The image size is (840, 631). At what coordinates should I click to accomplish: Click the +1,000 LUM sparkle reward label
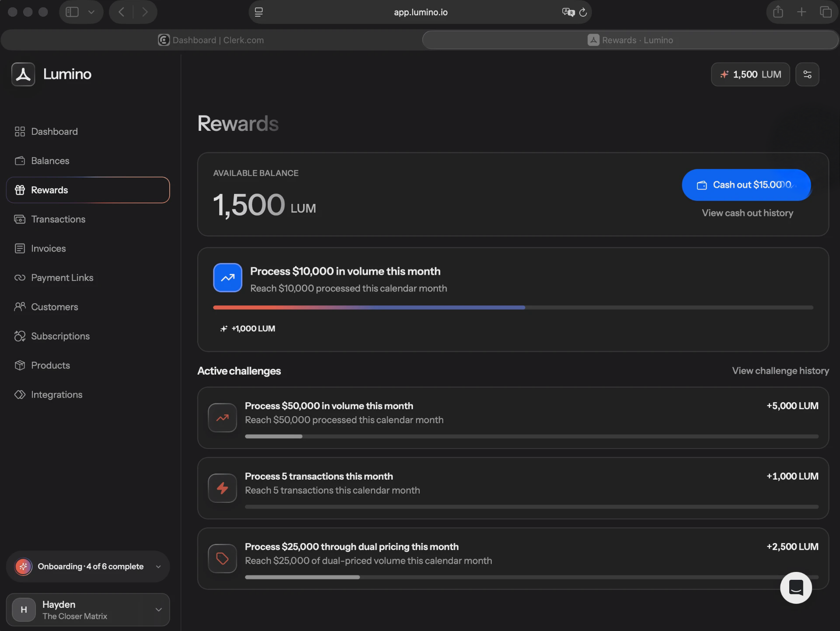coord(248,329)
